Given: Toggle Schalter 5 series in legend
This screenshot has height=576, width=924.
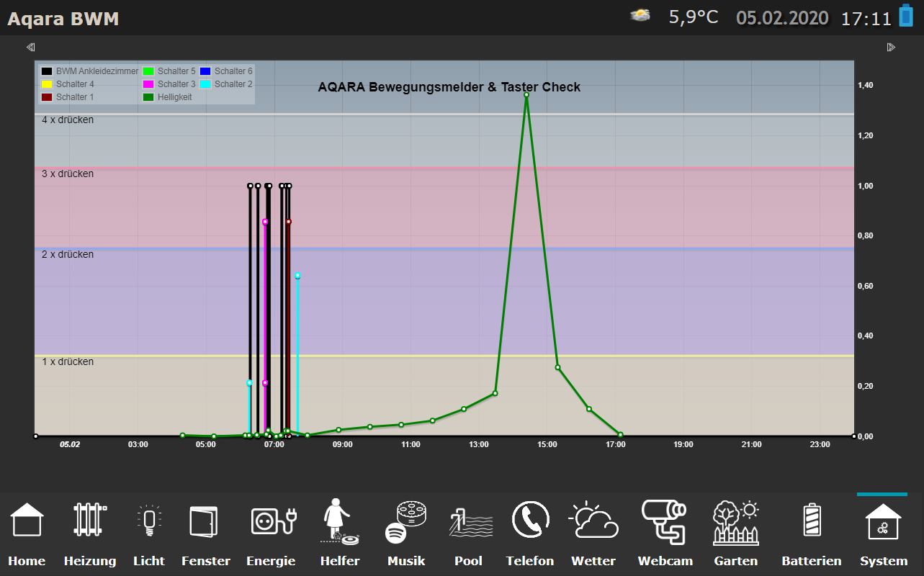Looking at the screenshot, I should pyautogui.click(x=169, y=71).
